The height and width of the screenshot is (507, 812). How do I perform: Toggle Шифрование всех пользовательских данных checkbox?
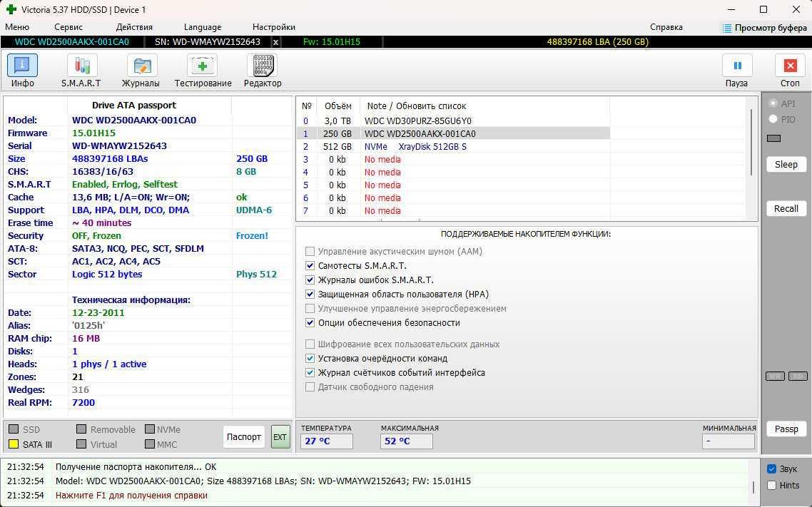coord(310,344)
